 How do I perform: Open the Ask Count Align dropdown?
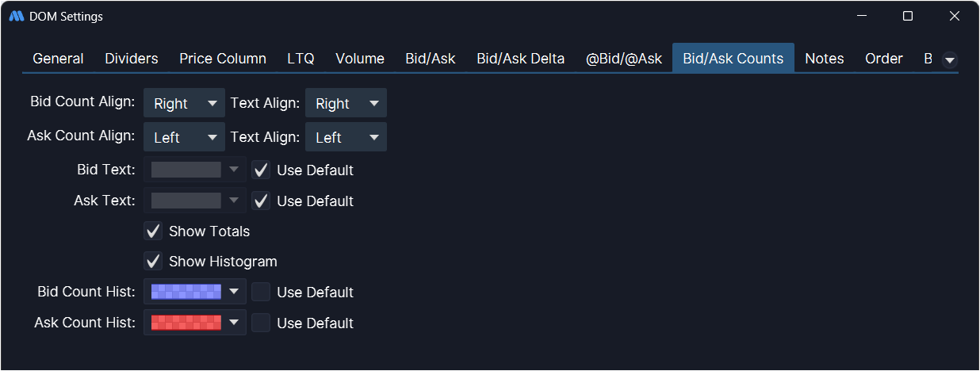184,137
